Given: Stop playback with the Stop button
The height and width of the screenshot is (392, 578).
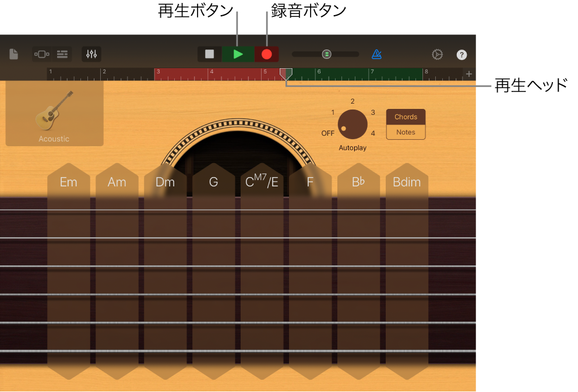Looking at the screenshot, I should pos(209,54).
